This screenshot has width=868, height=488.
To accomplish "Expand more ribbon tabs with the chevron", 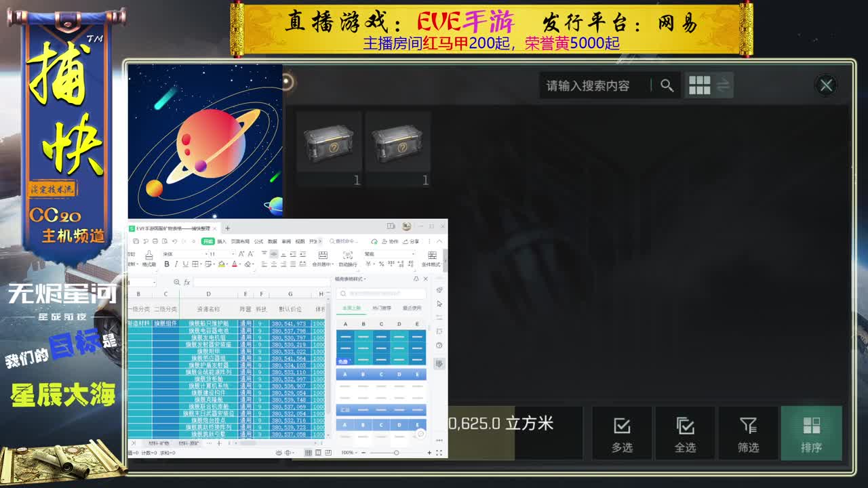I will [x=320, y=241].
